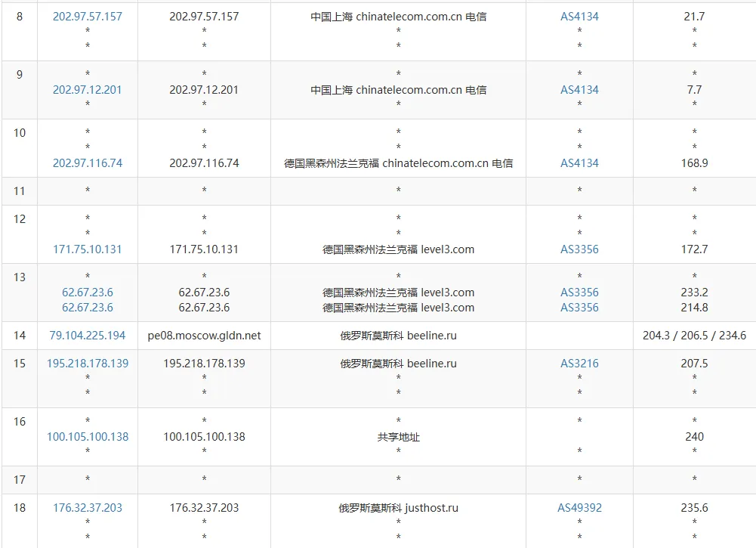756x548 pixels.
Task: Open AS4134 link for the Frankfurt telecom hop
Action: (579, 163)
